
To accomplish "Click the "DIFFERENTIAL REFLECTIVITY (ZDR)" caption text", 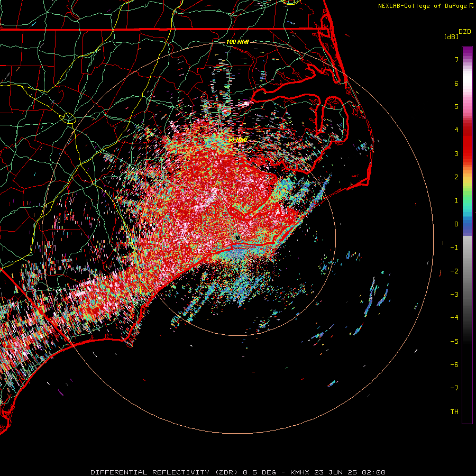I will [164, 472].
